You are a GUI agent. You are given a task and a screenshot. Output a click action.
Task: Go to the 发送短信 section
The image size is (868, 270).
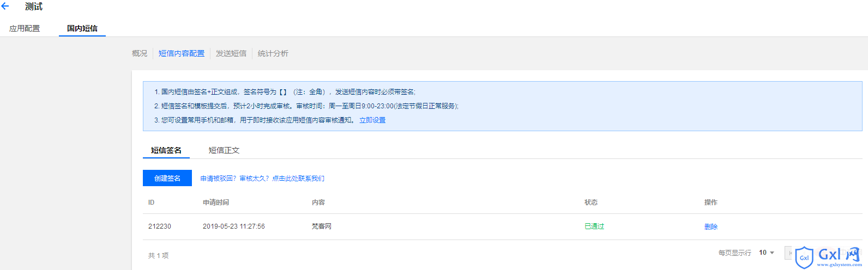coord(231,53)
